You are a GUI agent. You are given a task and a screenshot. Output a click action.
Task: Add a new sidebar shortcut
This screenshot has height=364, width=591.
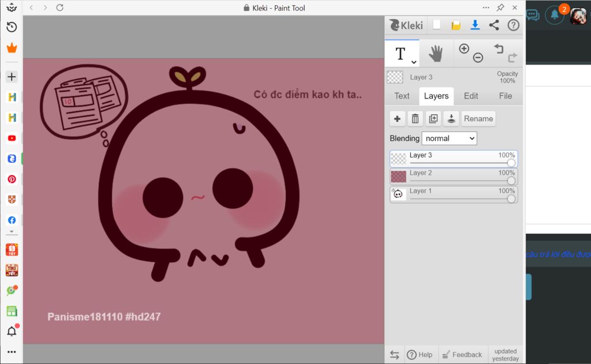[12, 77]
